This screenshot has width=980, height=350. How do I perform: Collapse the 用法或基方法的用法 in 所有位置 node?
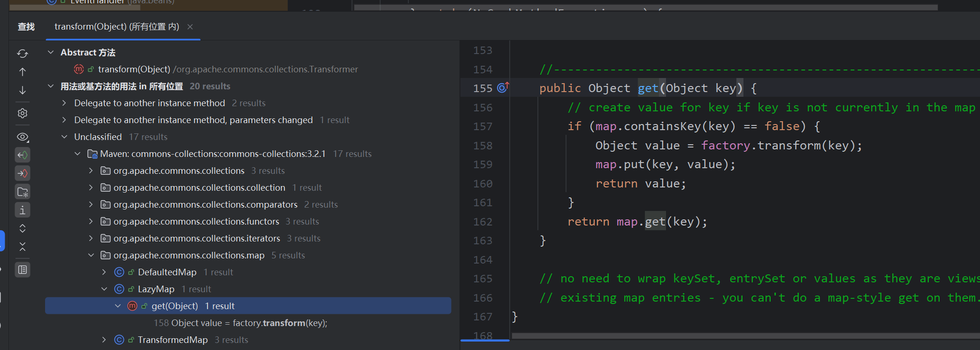pos(51,86)
